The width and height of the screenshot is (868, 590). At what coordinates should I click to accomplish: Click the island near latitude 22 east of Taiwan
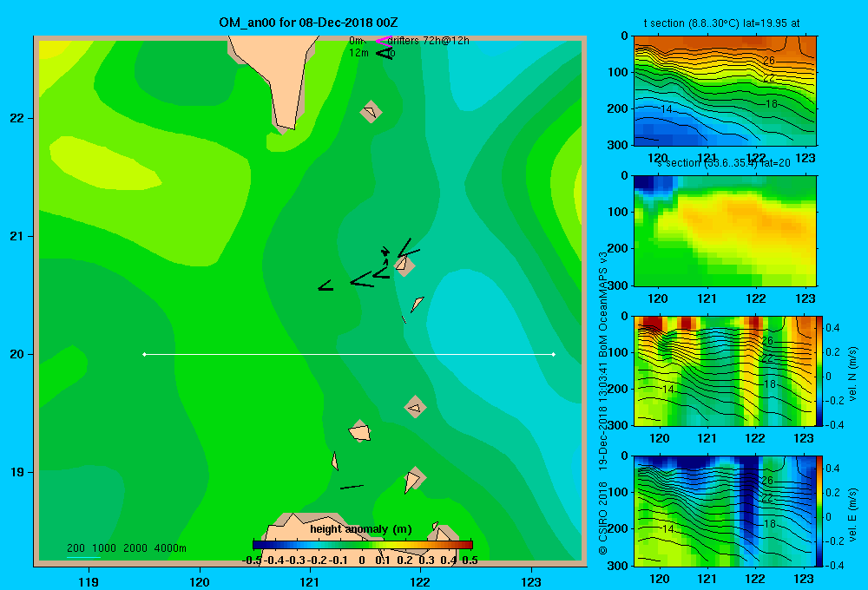(371, 112)
